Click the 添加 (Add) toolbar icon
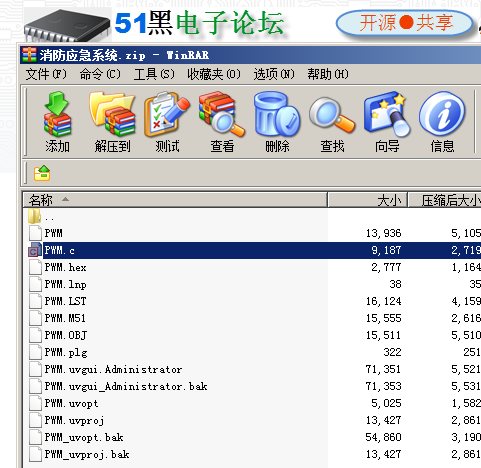Screen dimensions: 481x468 (x=57, y=122)
